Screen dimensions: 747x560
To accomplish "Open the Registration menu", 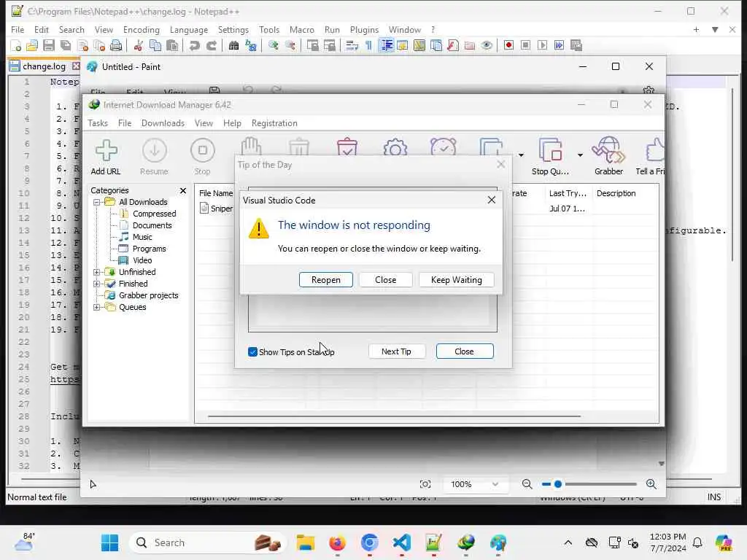I will pos(274,123).
